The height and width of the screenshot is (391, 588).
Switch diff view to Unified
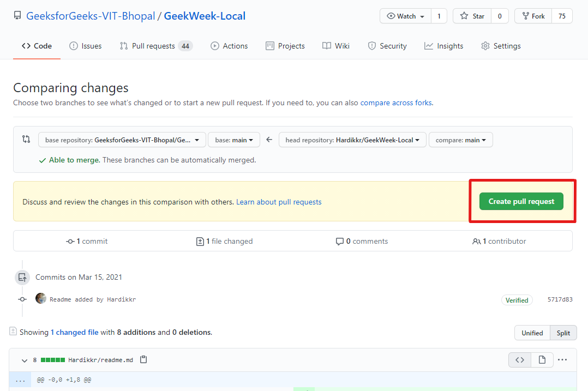tap(532, 333)
